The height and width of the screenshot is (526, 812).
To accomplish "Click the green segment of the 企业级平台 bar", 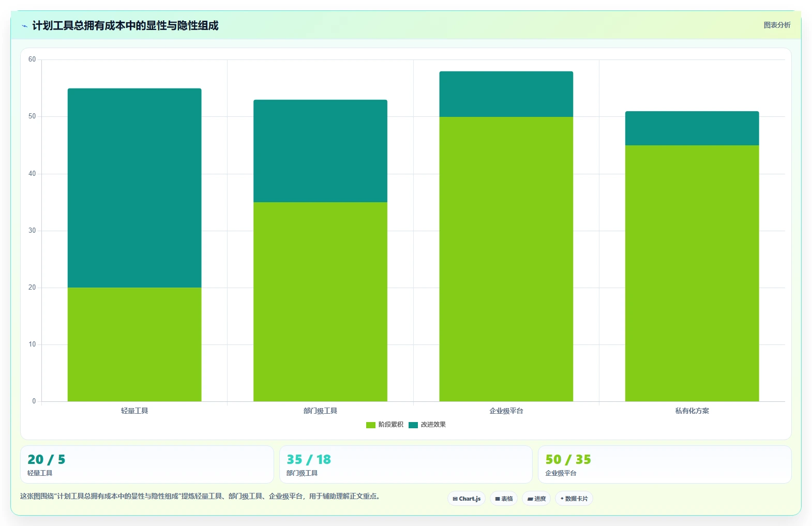I will click(x=506, y=259).
